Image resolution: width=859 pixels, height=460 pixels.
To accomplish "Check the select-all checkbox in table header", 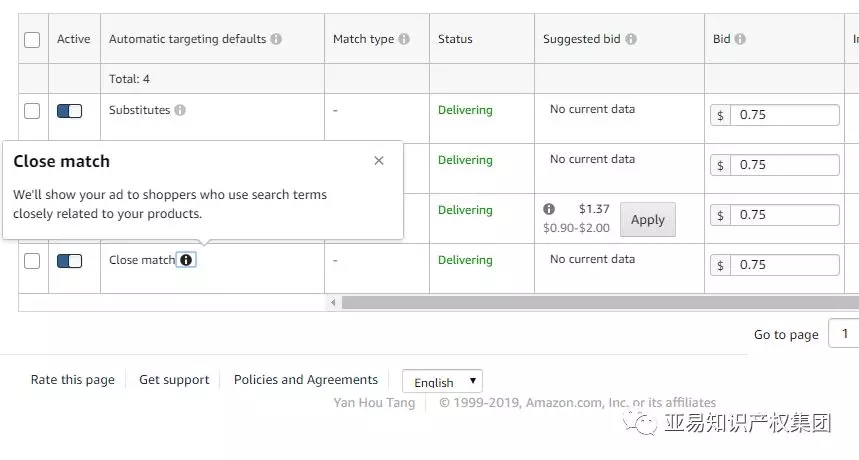I will click(32, 40).
